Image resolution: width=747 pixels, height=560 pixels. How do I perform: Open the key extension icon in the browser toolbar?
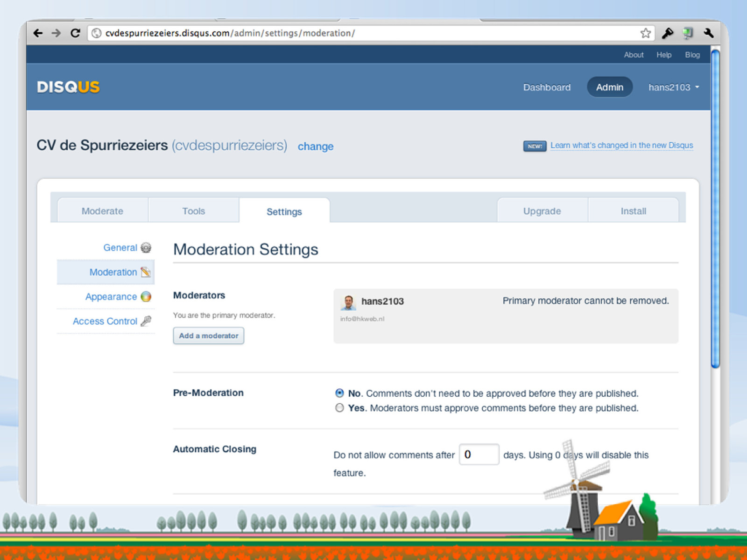pyautogui.click(x=668, y=33)
